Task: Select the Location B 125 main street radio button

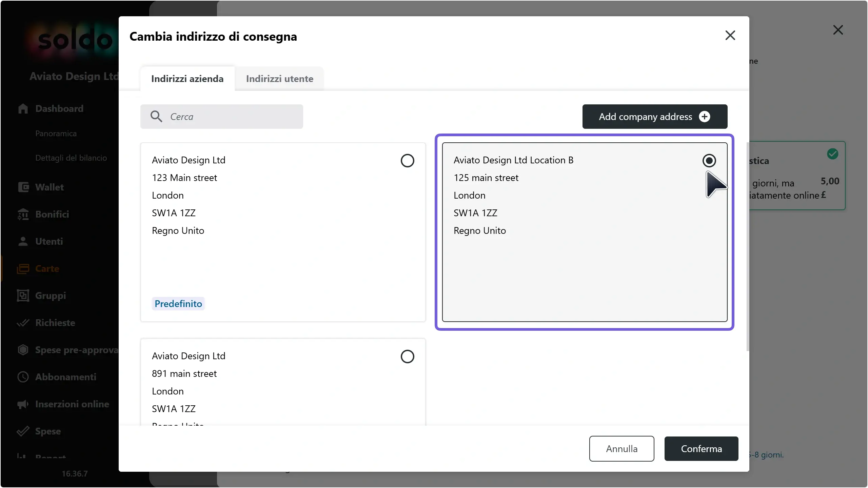Action: tap(709, 161)
